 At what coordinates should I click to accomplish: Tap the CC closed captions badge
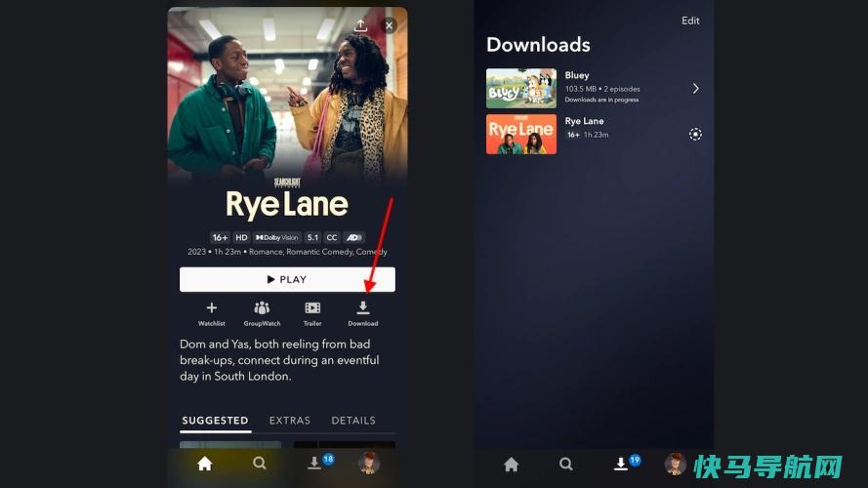332,237
